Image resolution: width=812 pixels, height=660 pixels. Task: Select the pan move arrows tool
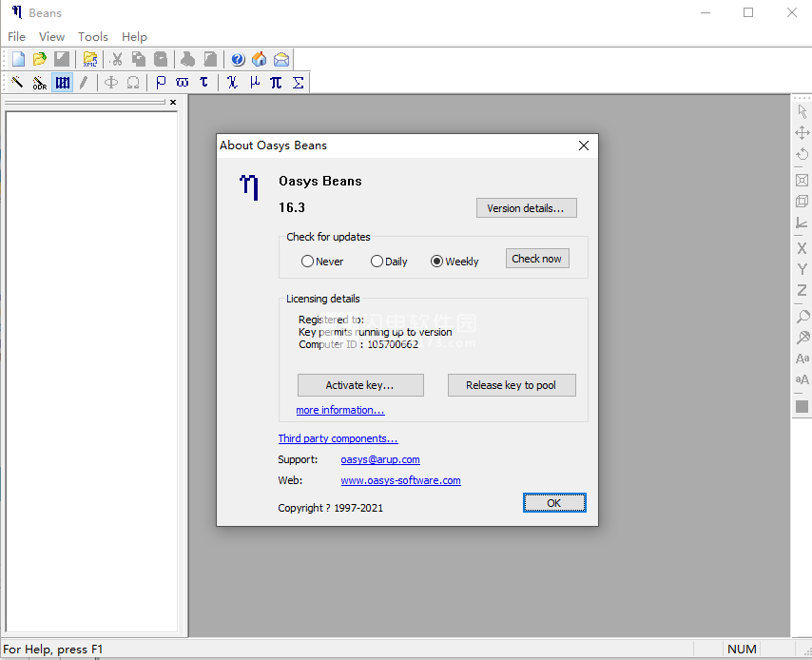click(802, 133)
